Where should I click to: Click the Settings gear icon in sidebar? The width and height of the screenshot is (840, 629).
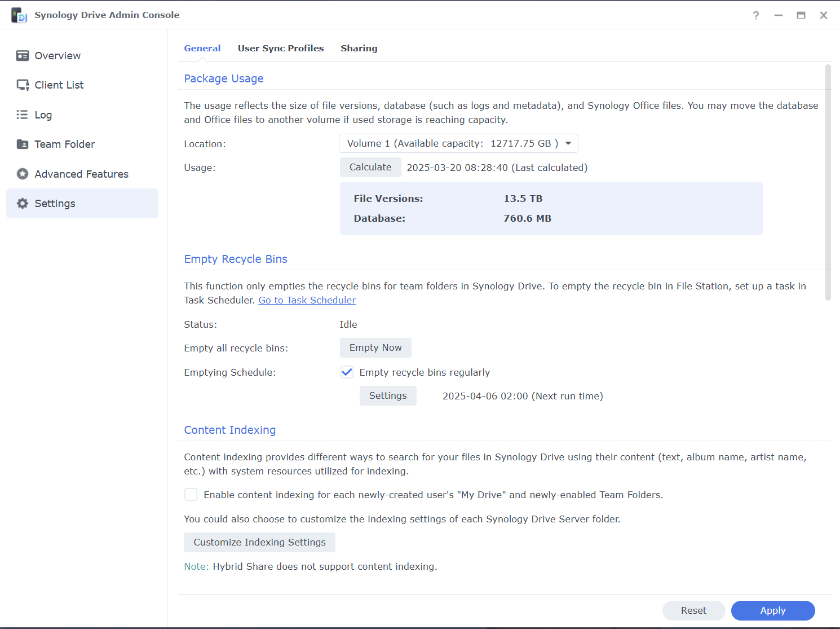coord(23,204)
